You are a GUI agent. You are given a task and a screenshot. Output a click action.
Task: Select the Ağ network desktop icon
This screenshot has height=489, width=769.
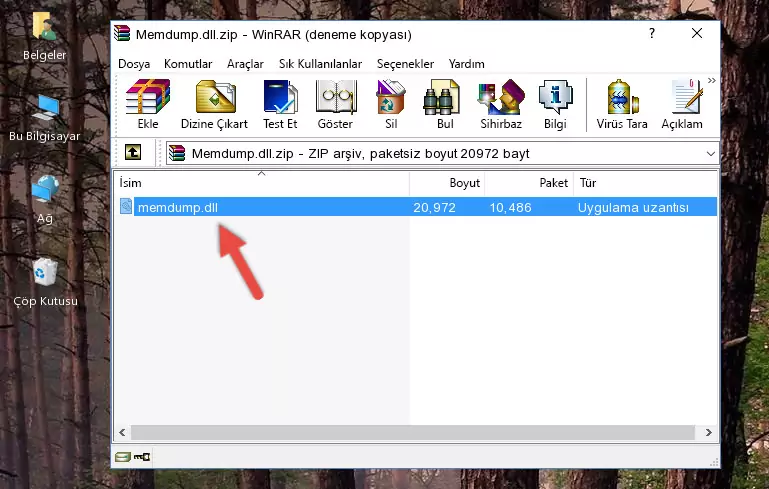point(45,200)
